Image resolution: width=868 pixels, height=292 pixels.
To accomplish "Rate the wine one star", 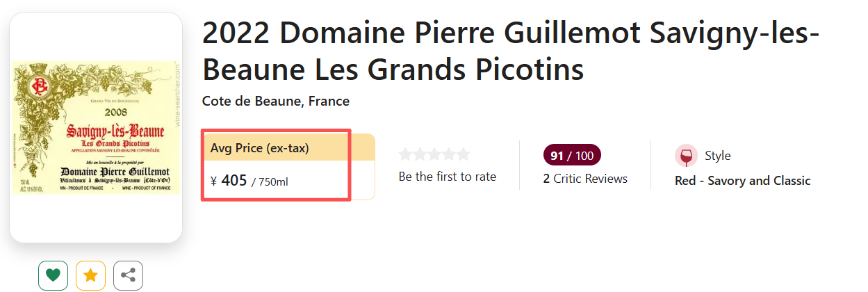I will 406,154.
